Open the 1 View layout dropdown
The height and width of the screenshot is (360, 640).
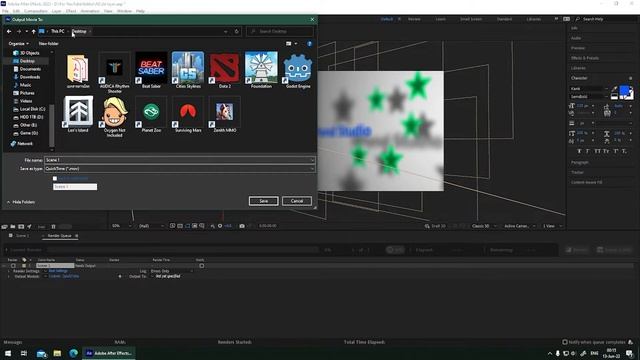point(552,226)
